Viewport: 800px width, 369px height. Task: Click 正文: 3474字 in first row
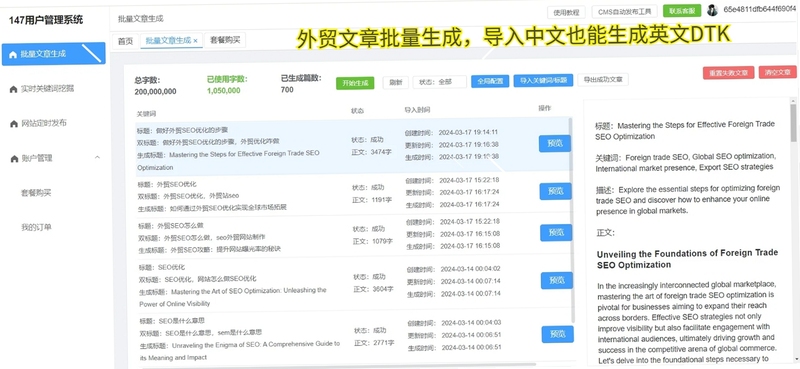pyautogui.click(x=371, y=152)
